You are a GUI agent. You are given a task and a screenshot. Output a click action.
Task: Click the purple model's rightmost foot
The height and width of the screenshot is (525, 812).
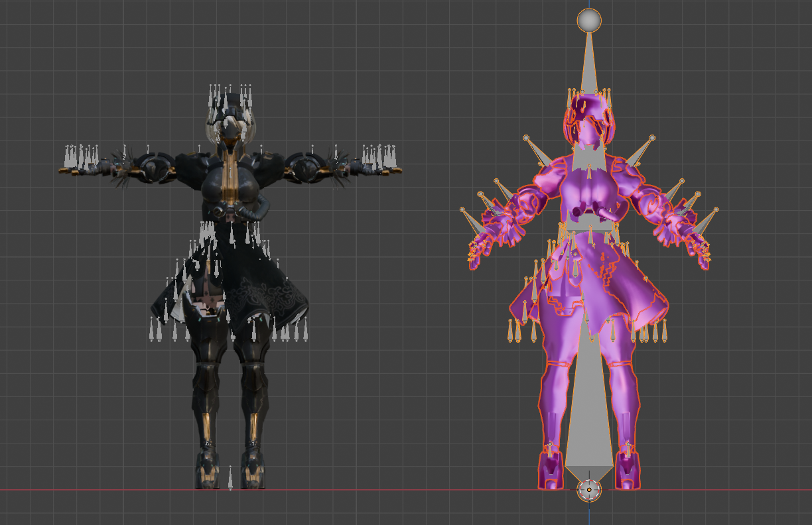(x=626, y=469)
